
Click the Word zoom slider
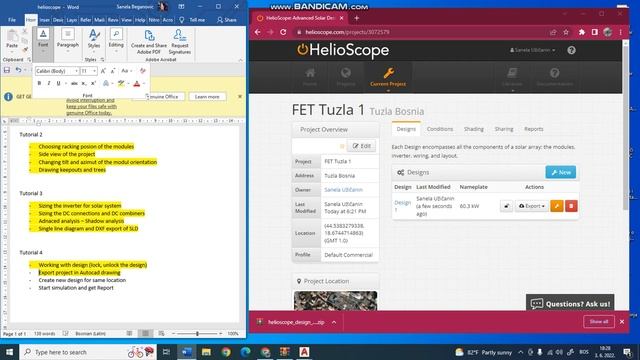197,333
